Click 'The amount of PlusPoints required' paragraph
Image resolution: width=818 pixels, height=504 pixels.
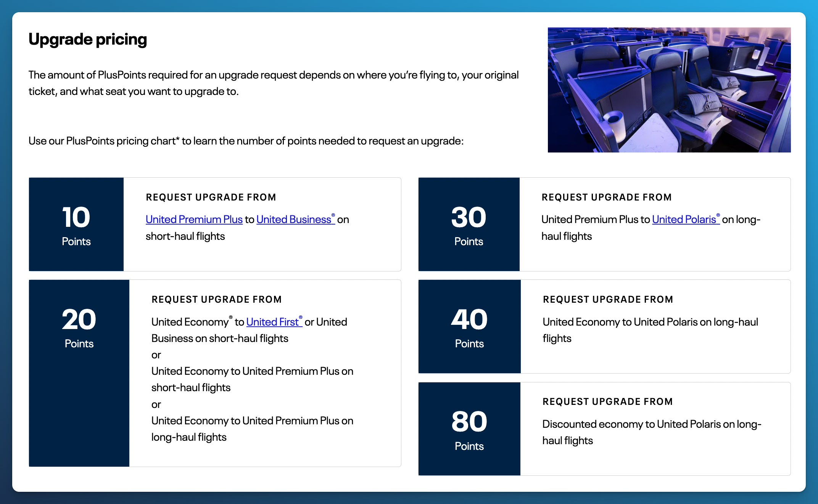coord(274,83)
